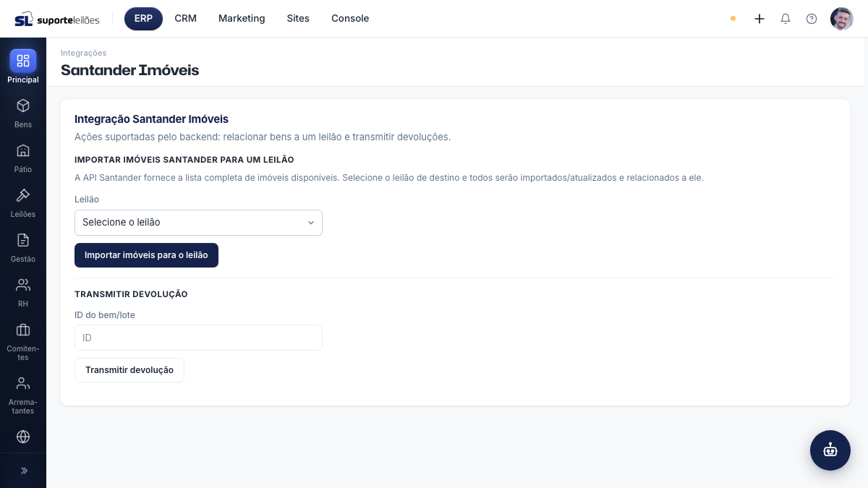Screen dimensions: 868x488
Task: Open the help question mark icon
Action: pyautogui.click(x=812, y=19)
